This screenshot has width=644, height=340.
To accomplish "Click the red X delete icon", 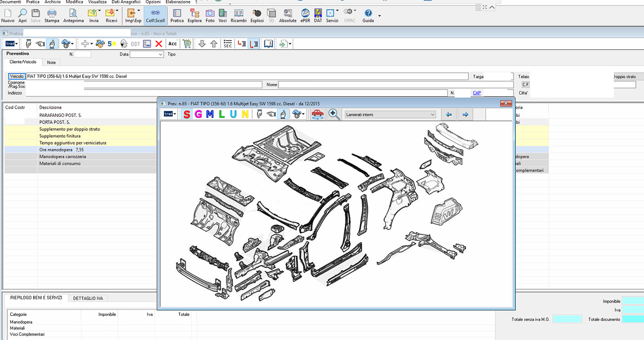I will click(x=159, y=44).
